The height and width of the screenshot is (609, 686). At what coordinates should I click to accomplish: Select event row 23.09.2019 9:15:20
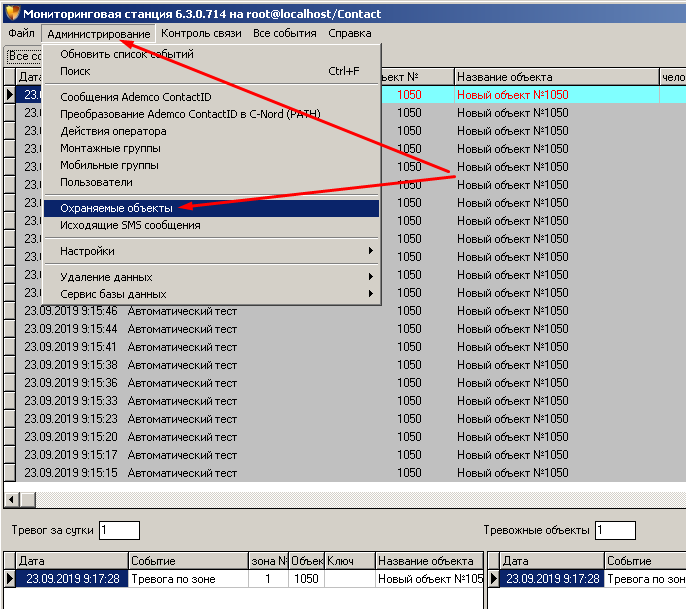click(x=351, y=437)
